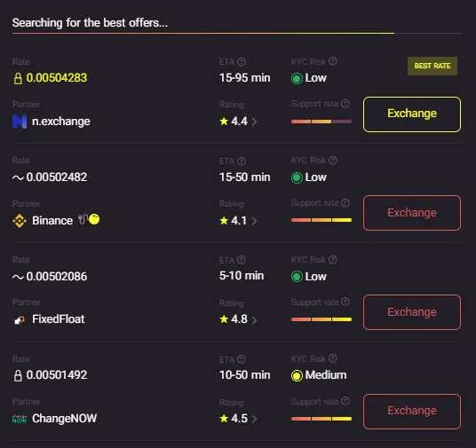Click the n.exchange support rate bar
The width and height of the screenshot is (476, 448).
[x=321, y=122]
